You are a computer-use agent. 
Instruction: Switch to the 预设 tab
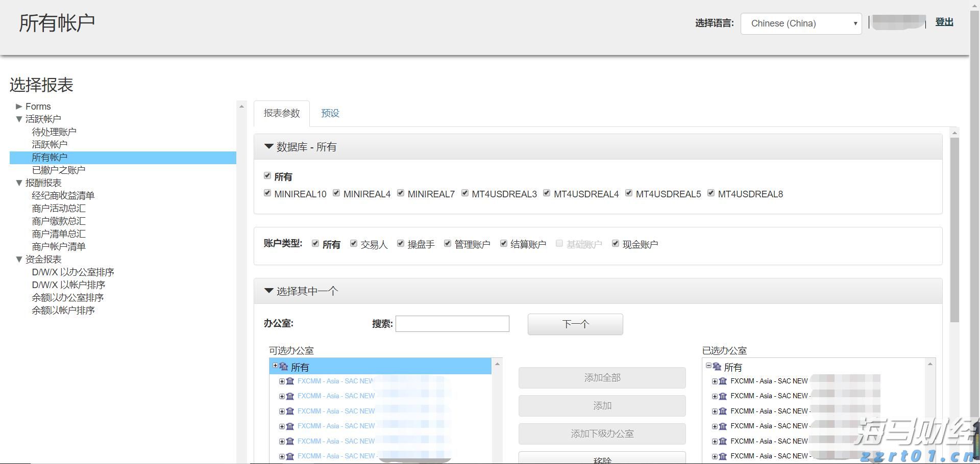pyautogui.click(x=330, y=113)
